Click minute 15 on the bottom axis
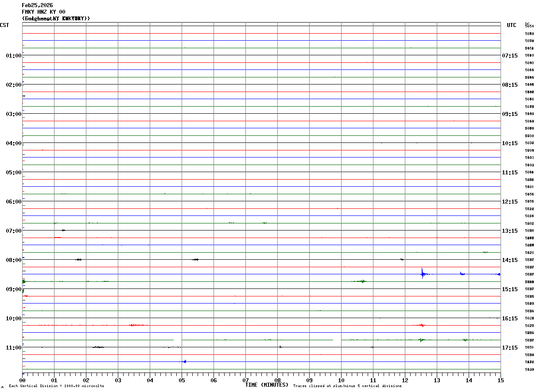This screenshot has height=392, width=536. [x=501, y=380]
